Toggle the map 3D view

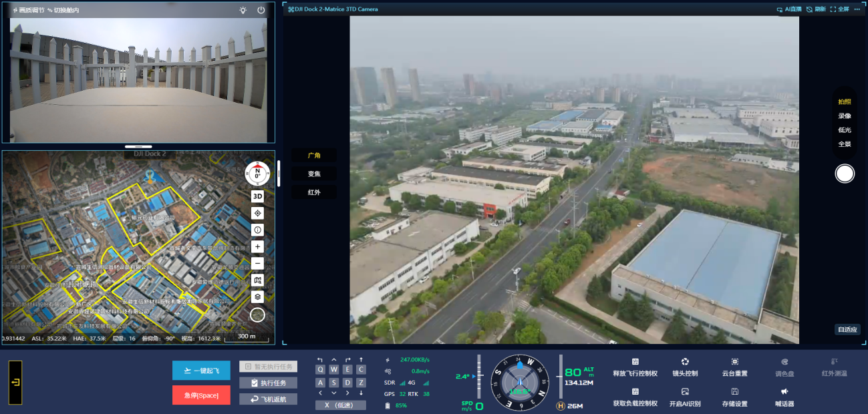tap(257, 196)
